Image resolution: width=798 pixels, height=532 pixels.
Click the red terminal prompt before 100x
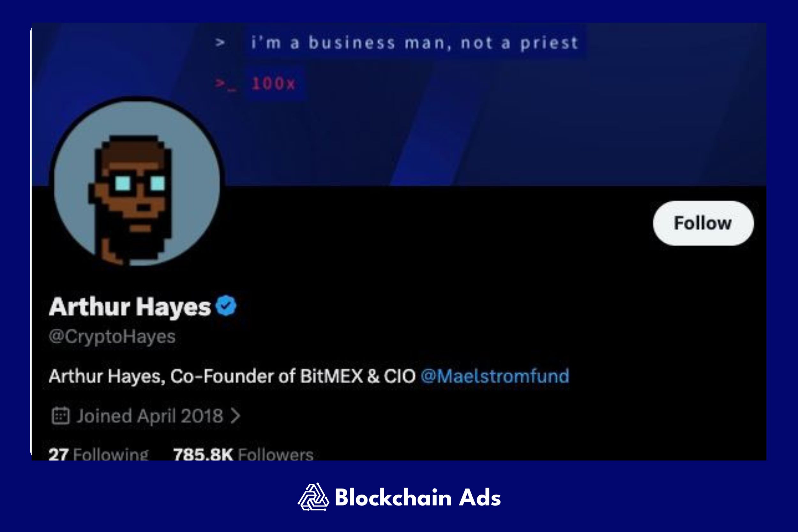[x=225, y=84]
